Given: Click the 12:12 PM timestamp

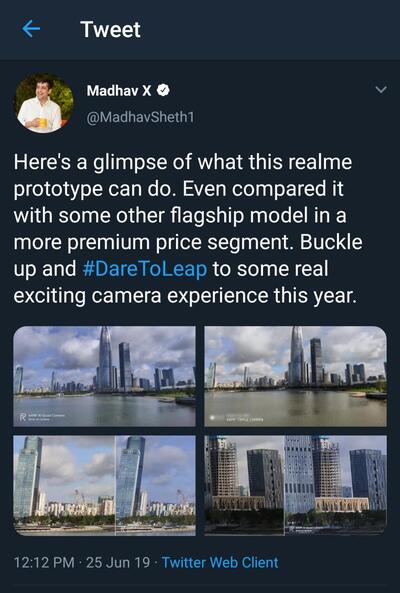Looking at the screenshot, I should pos(44,562).
